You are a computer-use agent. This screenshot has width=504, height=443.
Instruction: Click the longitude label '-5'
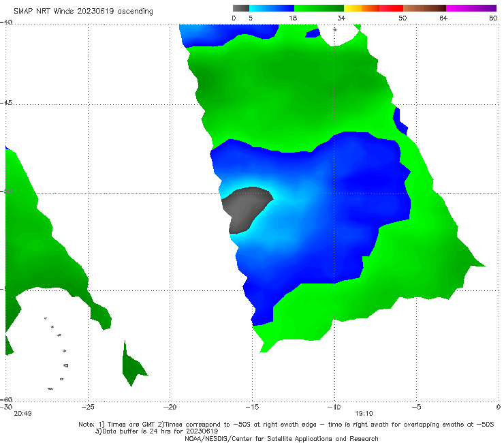click(x=416, y=407)
